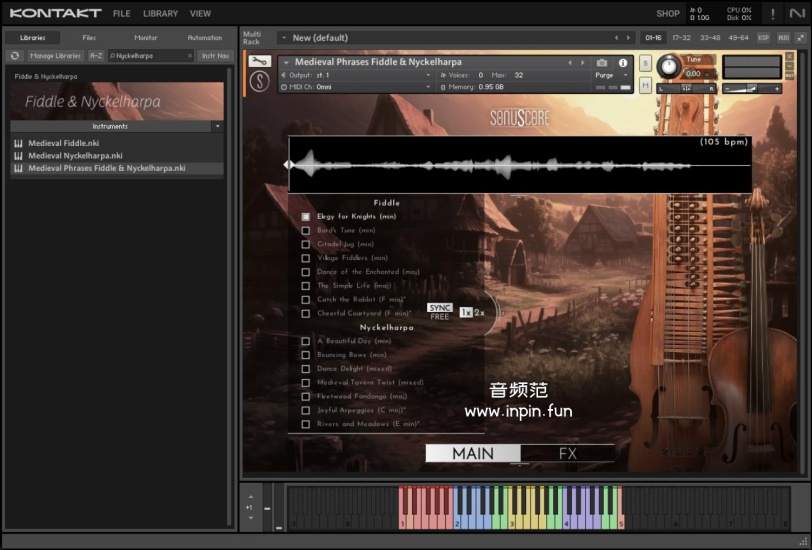This screenshot has width=812, height=550.
Task: Click the Medieval Nyckelharpa.nki file icon
Action: point(19,156)
